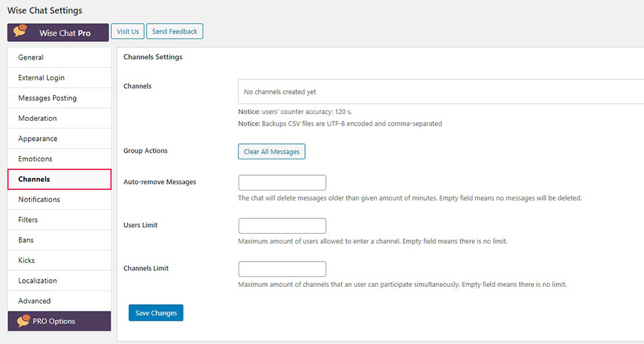The height and width of the screenshot is (344, 644).
Task: Open the Advanced tab
Action: (59, 301)
